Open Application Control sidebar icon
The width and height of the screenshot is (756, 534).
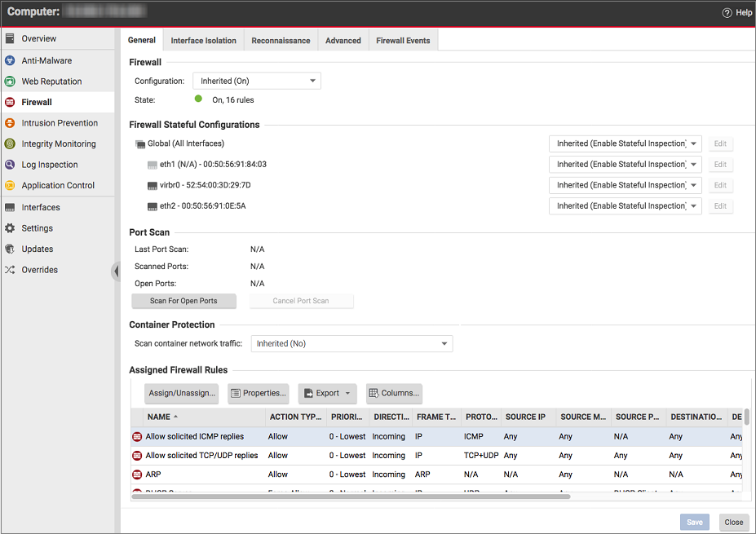[x=10, y=185]
